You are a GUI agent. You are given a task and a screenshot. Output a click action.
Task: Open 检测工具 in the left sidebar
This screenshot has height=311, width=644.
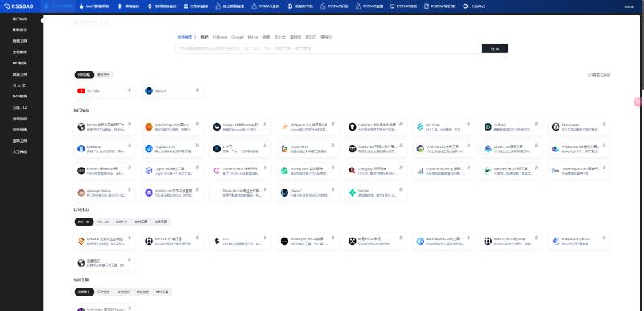coord(19,41)
